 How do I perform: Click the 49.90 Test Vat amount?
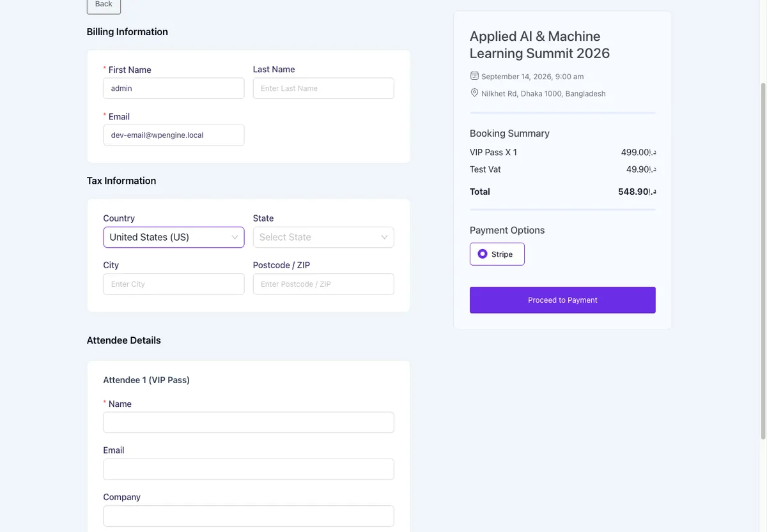coord(640,169)
